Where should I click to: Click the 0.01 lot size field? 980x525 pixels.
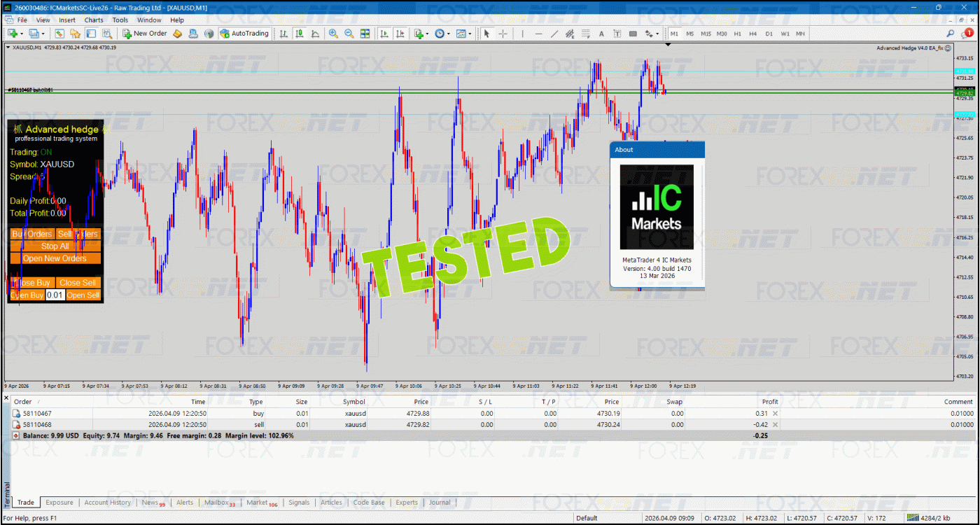[x=55, y=295]
